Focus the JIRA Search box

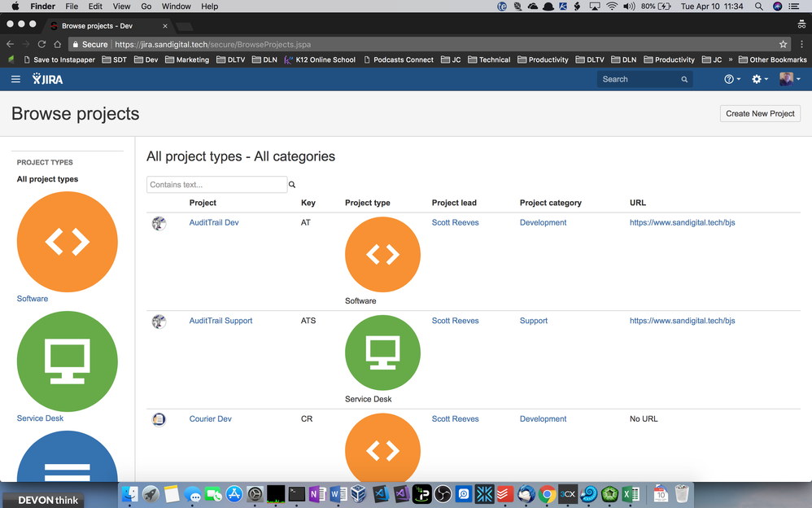(x=644, y=79)
